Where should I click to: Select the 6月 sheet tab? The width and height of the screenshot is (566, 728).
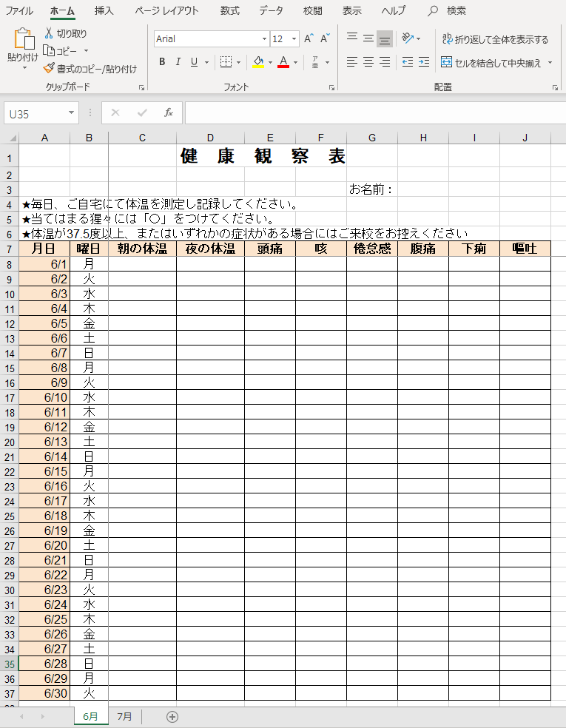click(x=90, y=716)
